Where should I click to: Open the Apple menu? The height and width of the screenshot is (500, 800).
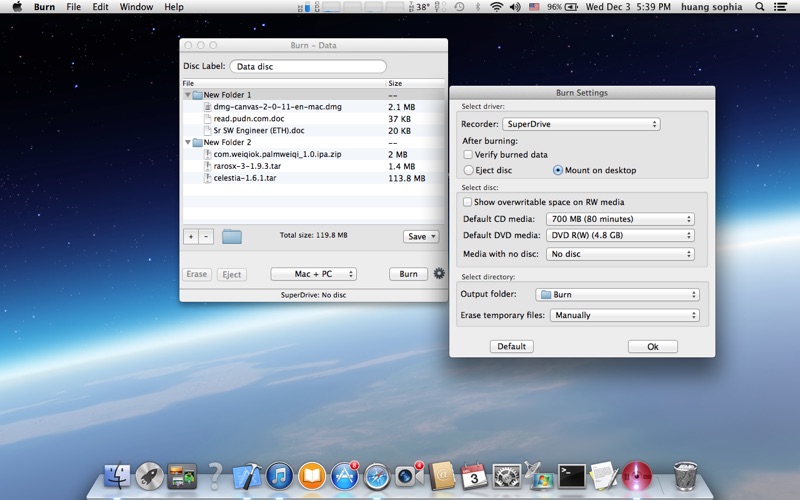(x=17, y=7)
